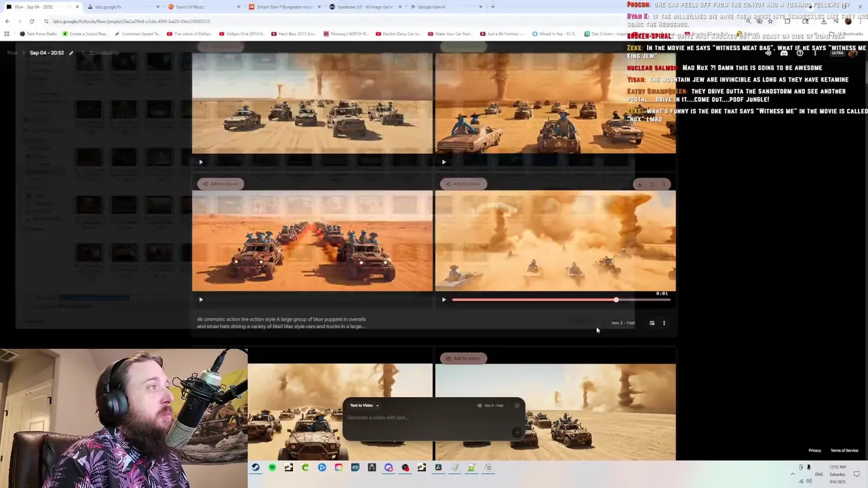Open Steam from the taskbar
This screenshot has height=488, width=868.
pyautogui.click(x=256, y=468)
